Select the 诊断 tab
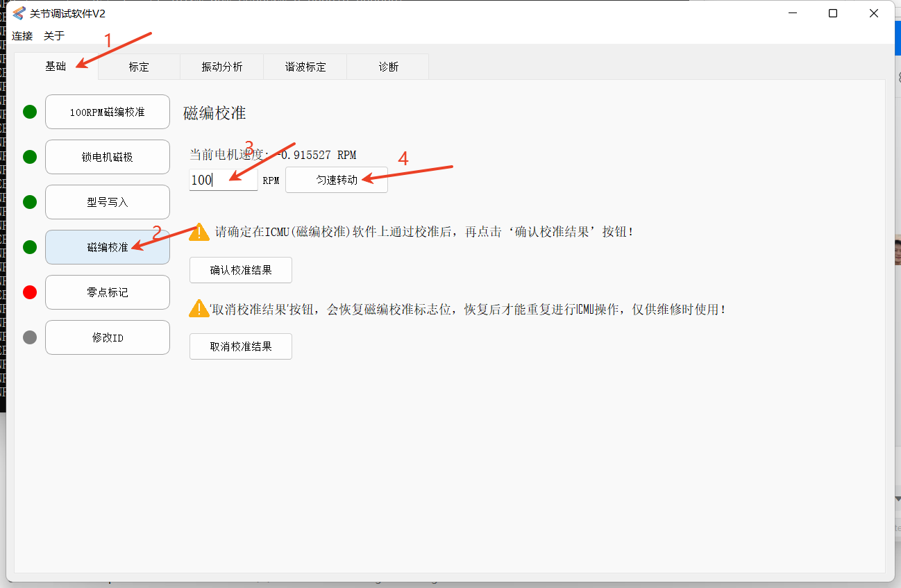Viewport: 901px width, 588px height. 389,67
